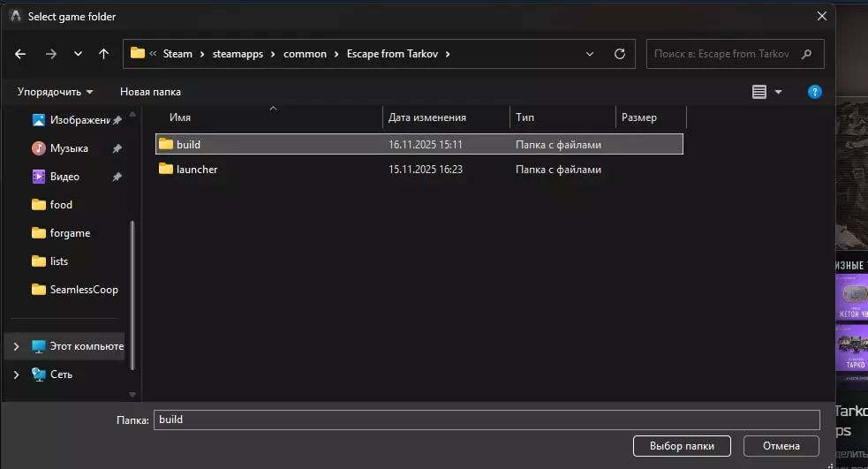This screenshot has width=868, height=469.
Task: Open view options dropdown arrow
Action: coord(778,92)
